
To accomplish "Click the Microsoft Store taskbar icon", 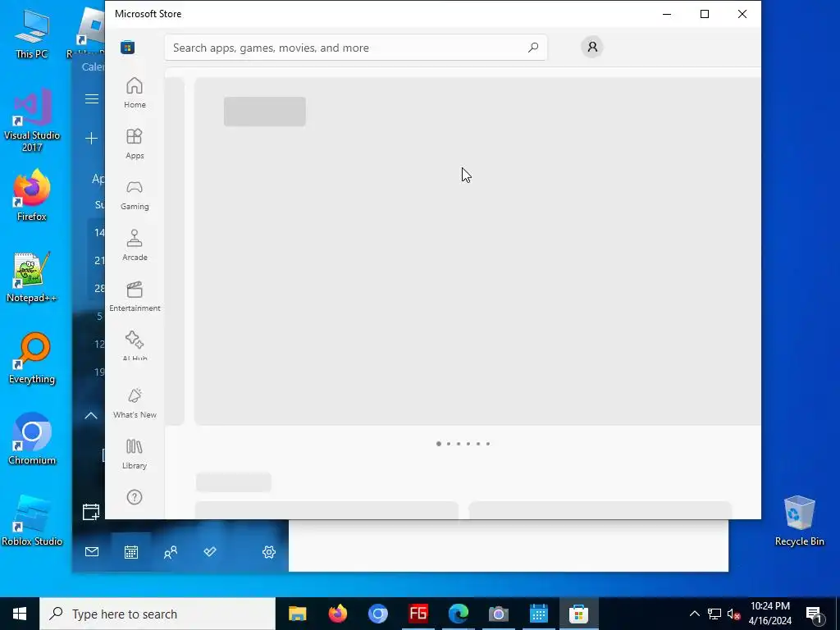I will pyautogui.click(x=578, y=614).
